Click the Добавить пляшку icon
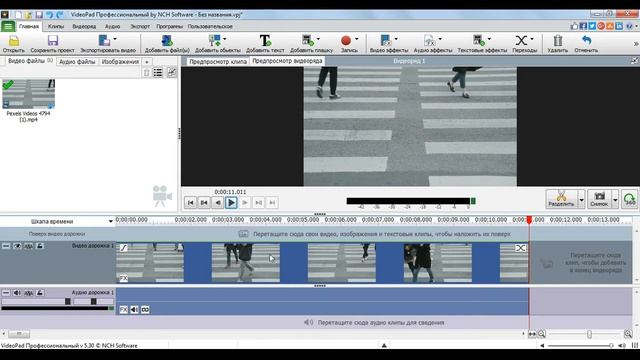Screen dimensions: 640x360 coord(308,40)
